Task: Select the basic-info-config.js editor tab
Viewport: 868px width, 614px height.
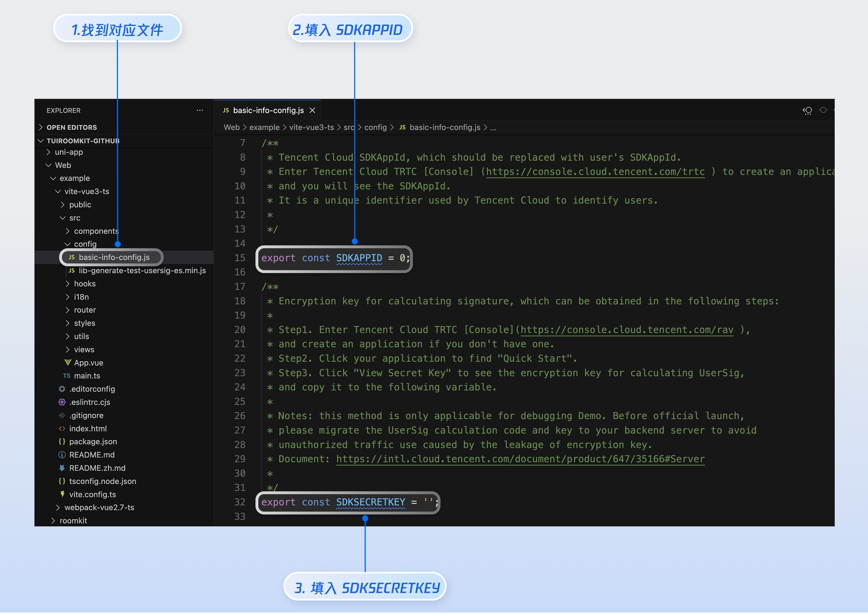Action: pyautogui.click(x=268, y=110)
